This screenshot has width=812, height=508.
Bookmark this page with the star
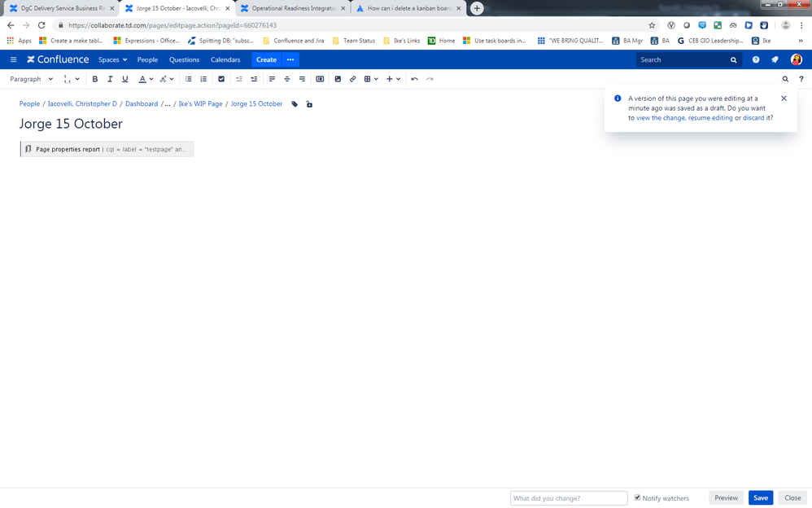pyautogui.click(x=652, y=25)
